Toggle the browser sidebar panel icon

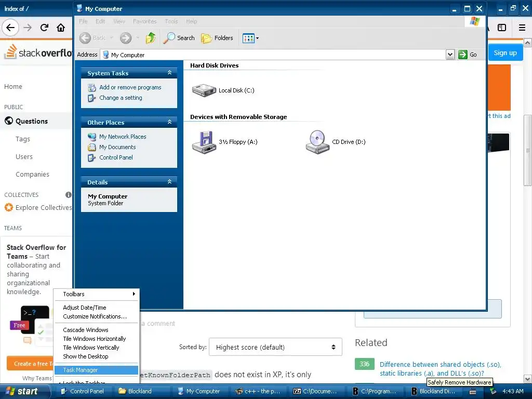tap(502, 28)
